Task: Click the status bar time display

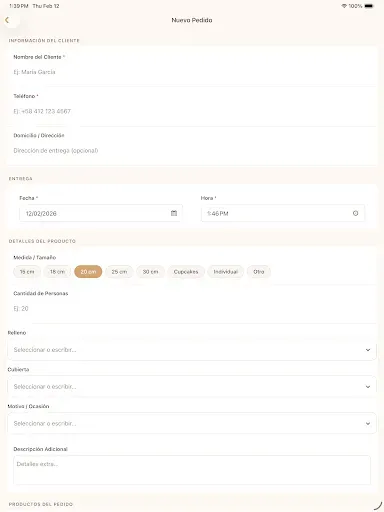Action: pos(19,6)
